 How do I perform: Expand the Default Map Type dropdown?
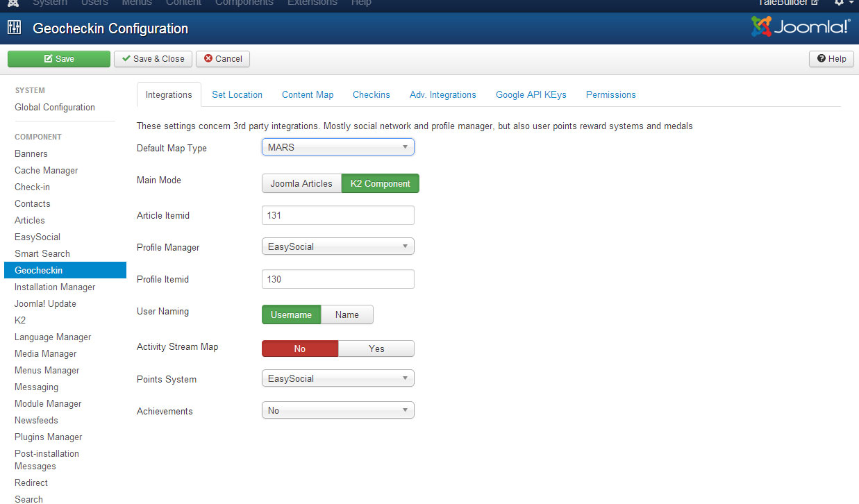coord(338,147)
